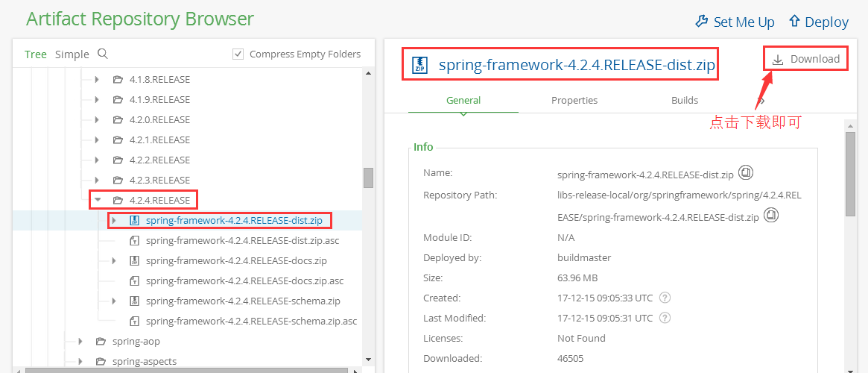Click the details panel vertical scrollbar thumb
The image size is (868, 373).
click(x=851, y=174)
